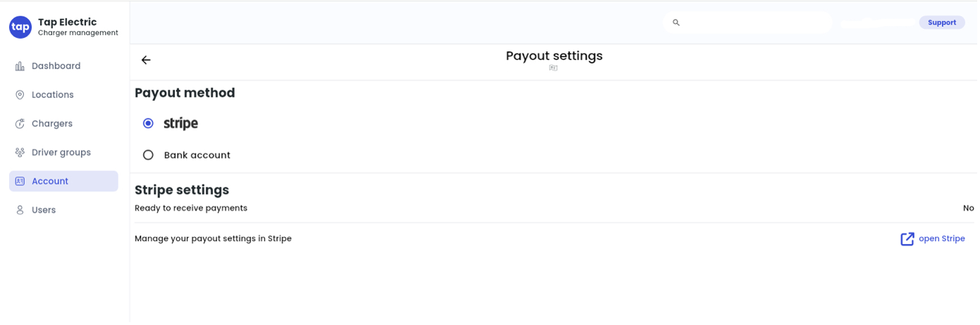The height and width of the screenshot is (325, 980).
Task: Go back using the arrow icon
Action: pyautogui.click(x=146, y=60)
